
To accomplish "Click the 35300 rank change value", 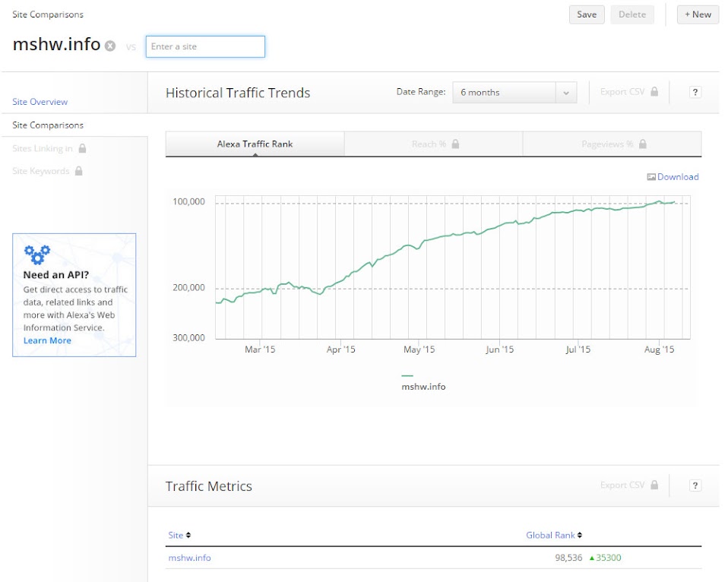I will (609, 558).
